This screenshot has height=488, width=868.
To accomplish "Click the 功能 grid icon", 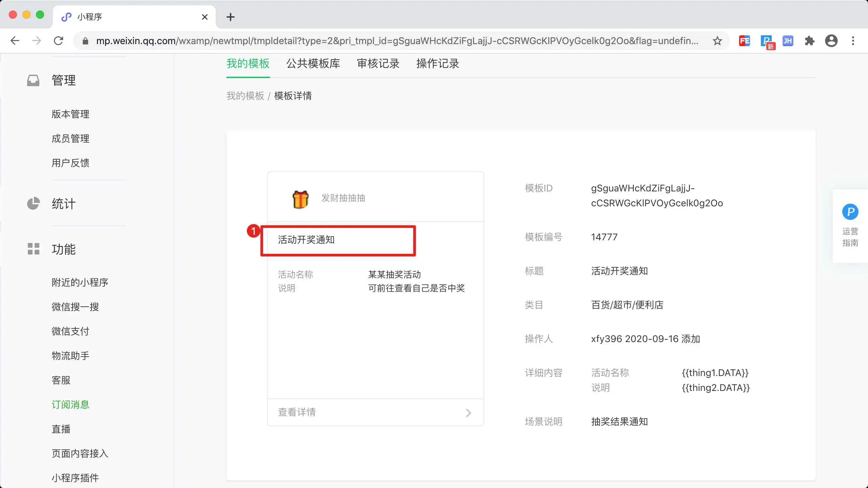I will (33, 249).
